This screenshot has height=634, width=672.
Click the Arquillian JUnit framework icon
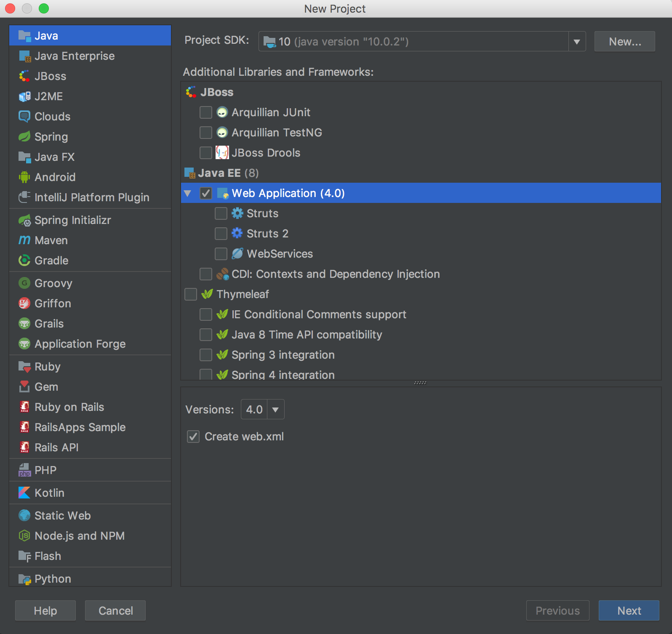[222, 112]
